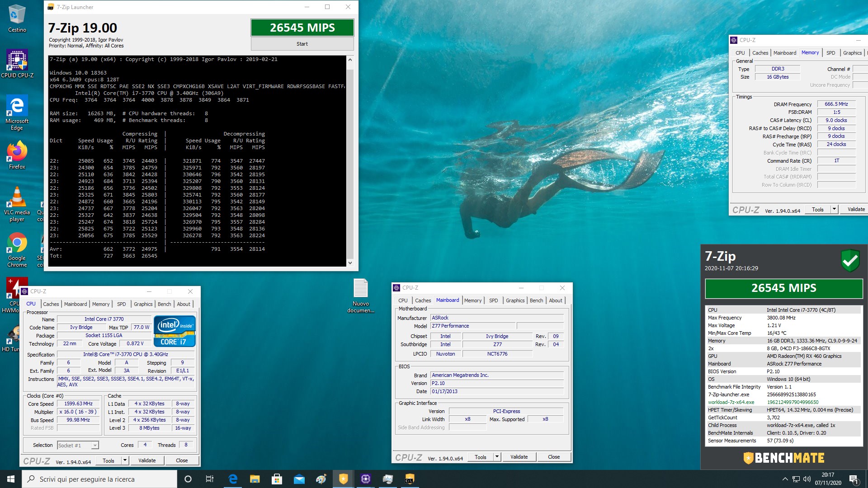This screenshot has height=488, width=868.
Task: Click Close in the left CPU-Z window
Action: click(182, 460)
